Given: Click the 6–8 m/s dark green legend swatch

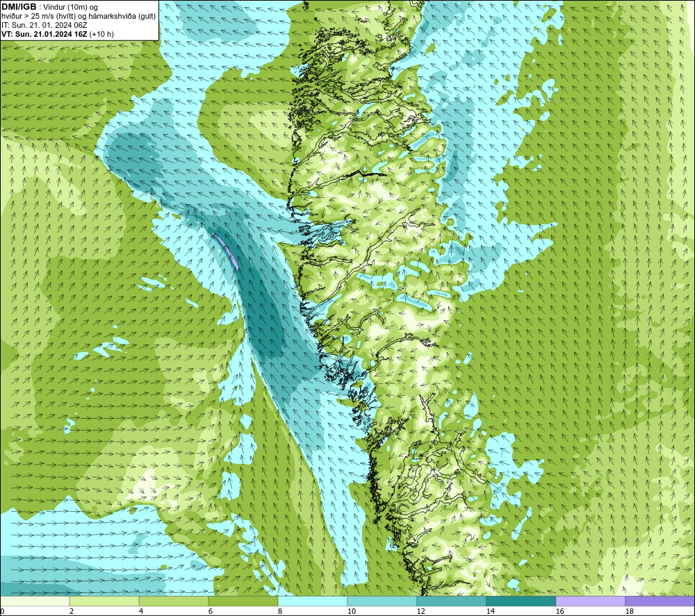Looking at the screenshot, I should click(243, 601).
